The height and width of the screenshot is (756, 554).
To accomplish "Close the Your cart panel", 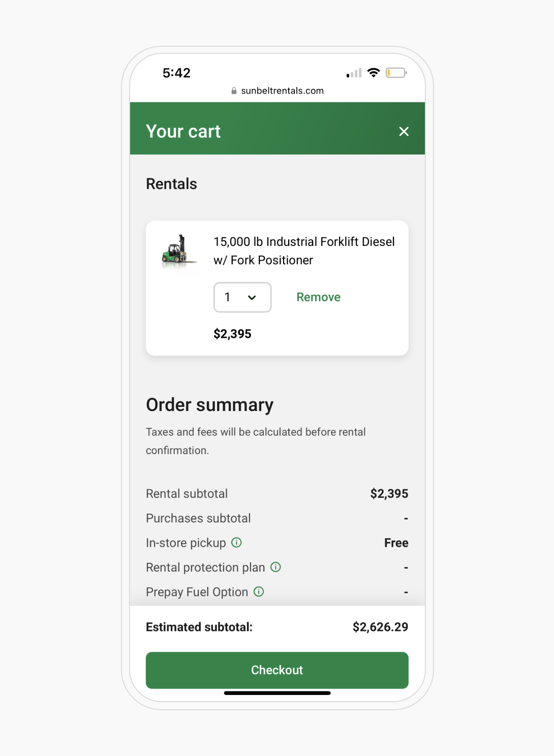I will 404,132.
